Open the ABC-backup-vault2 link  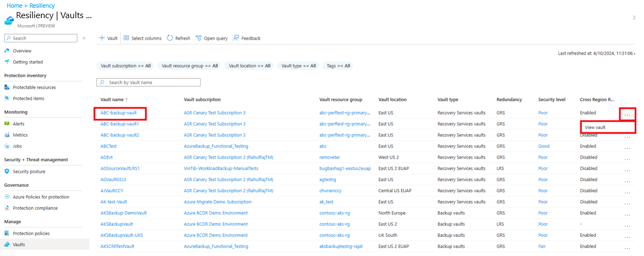pos(120,135)
